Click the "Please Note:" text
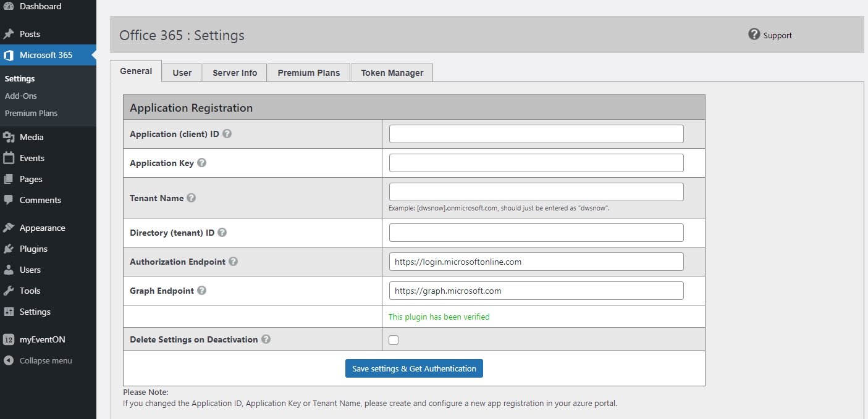The image size is (868, 419). pos(146,392)
